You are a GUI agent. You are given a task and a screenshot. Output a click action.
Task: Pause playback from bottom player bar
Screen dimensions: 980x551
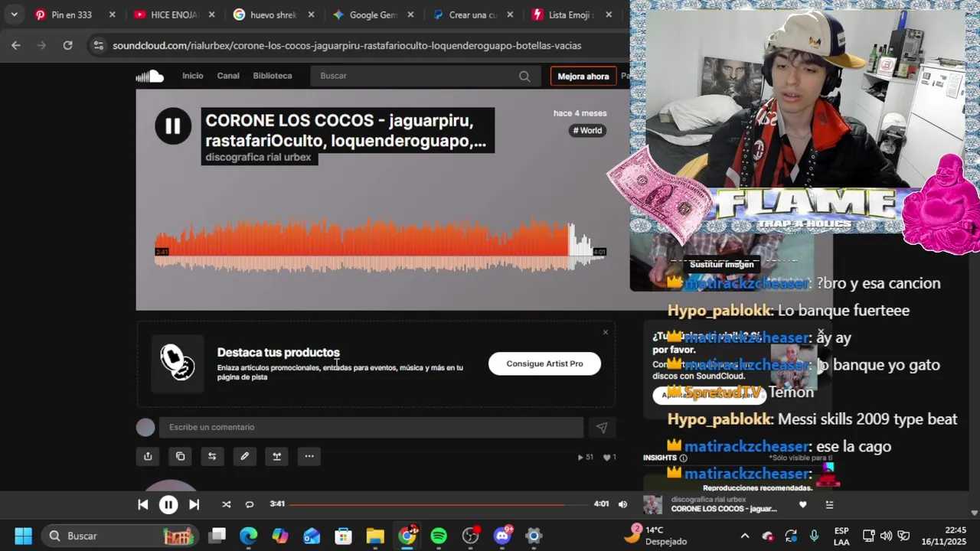click(x=168, y=504)
